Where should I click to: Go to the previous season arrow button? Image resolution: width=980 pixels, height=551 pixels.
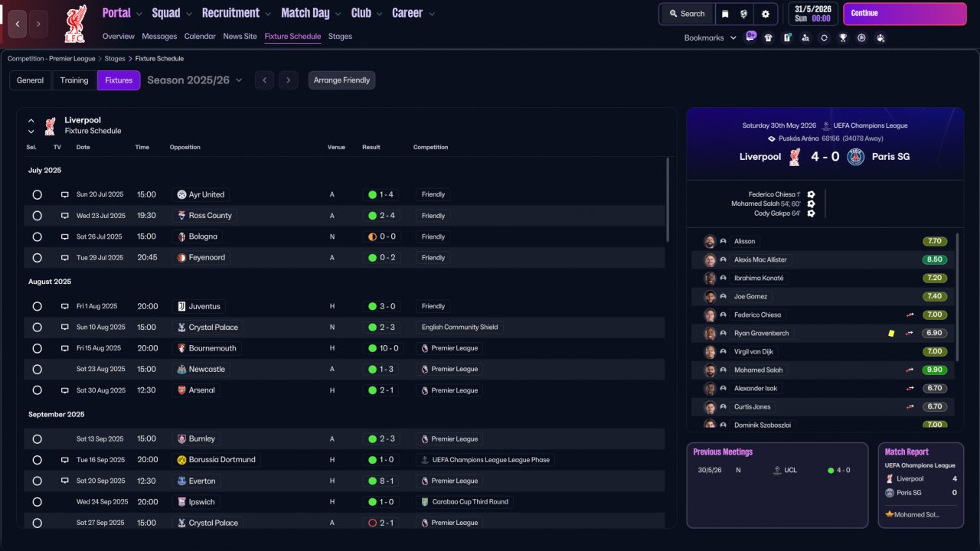tap(264, 80)
